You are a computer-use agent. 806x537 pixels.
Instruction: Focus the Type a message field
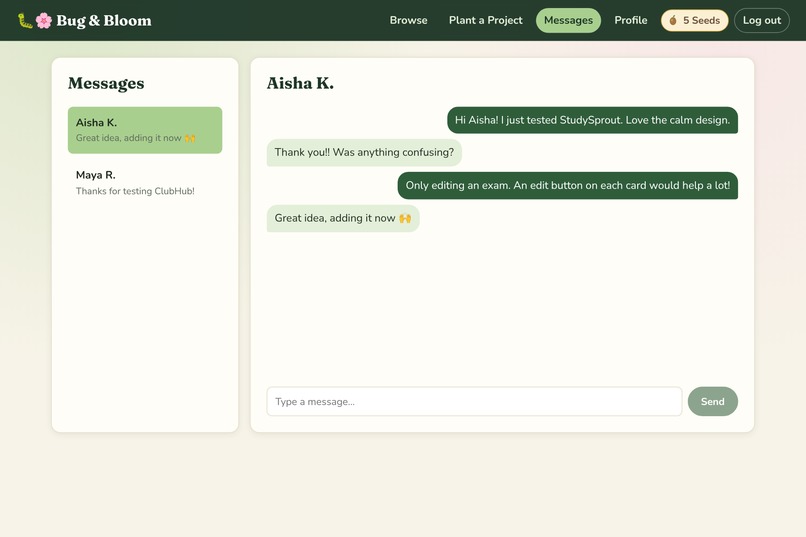474,401
